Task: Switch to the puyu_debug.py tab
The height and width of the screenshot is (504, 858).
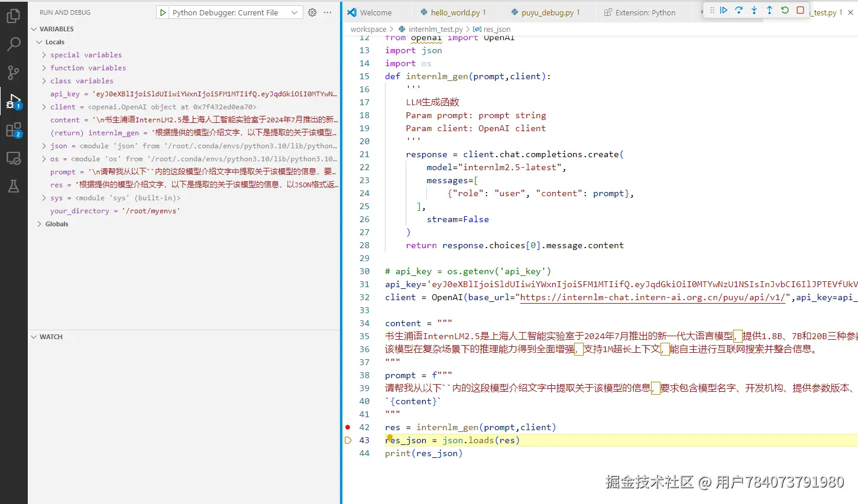Action: click(545, 12)
